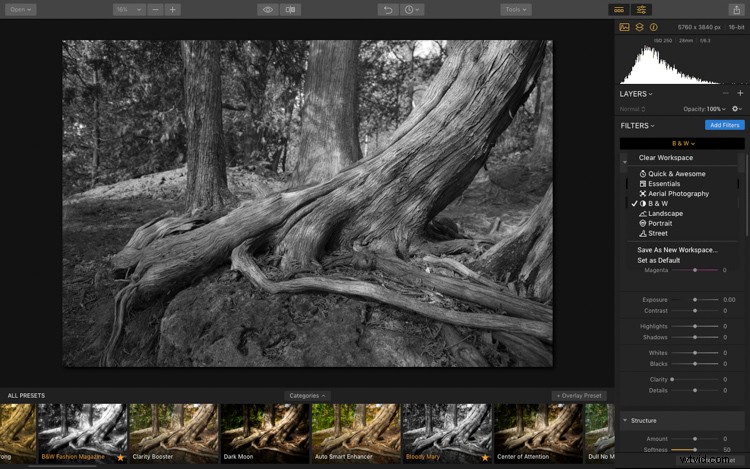Screen dimensions: 750x469
Task: Apply the Bloody Mary preset
Action: (x=447, y=433)
